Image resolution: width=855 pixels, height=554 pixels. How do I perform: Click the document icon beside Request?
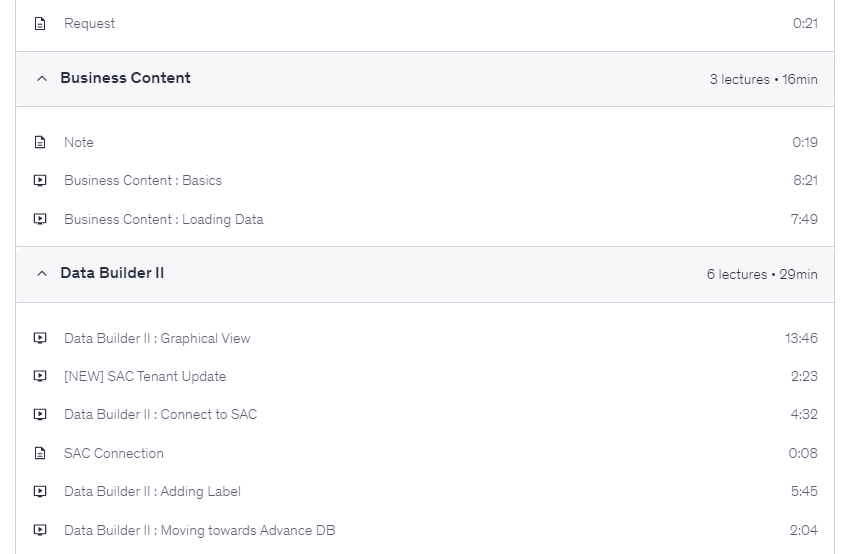40,23
